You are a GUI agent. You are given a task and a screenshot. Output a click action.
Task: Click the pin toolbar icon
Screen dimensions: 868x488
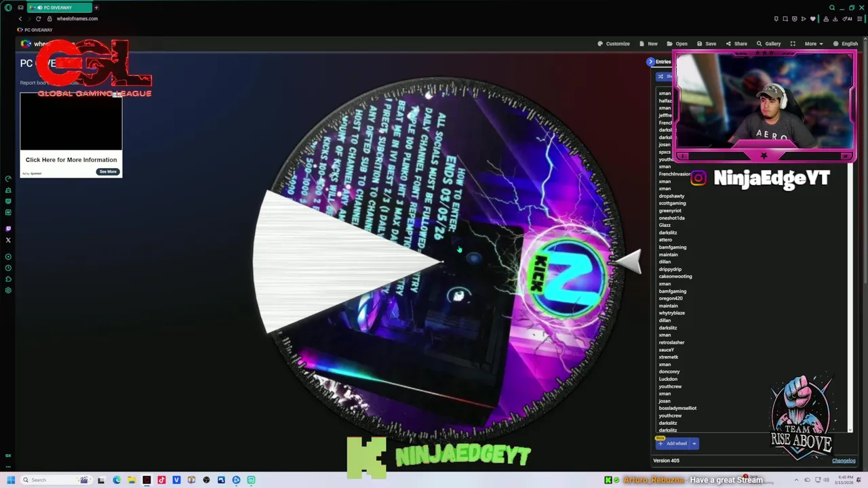click(x=776, y=18)
